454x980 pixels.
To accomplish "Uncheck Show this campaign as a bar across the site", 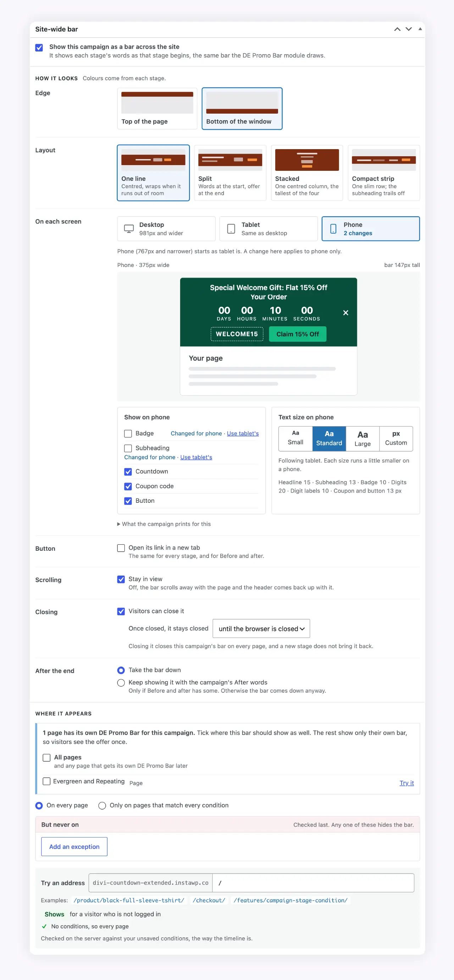I will click(x=39, y=48).
